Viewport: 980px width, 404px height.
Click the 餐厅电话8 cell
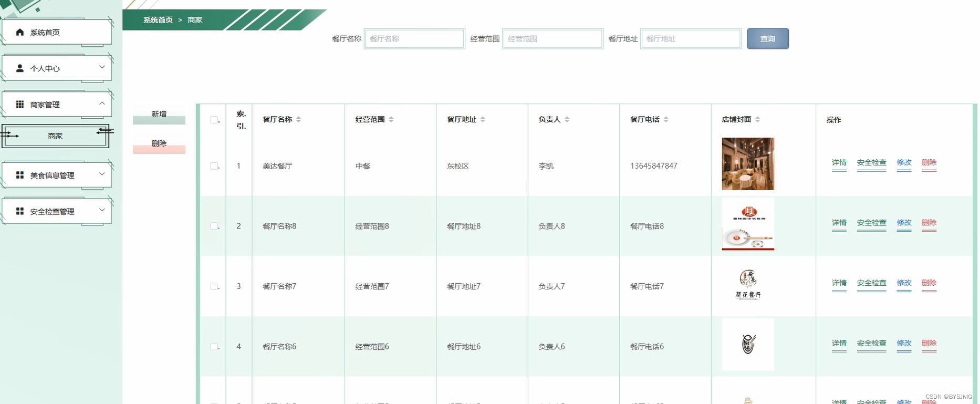[647, 226]
